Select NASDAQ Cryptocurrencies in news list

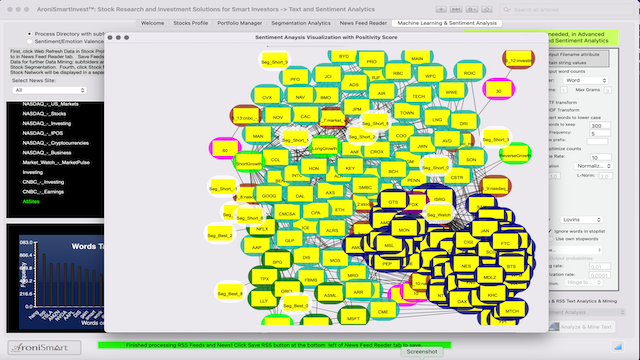[56, 143]
